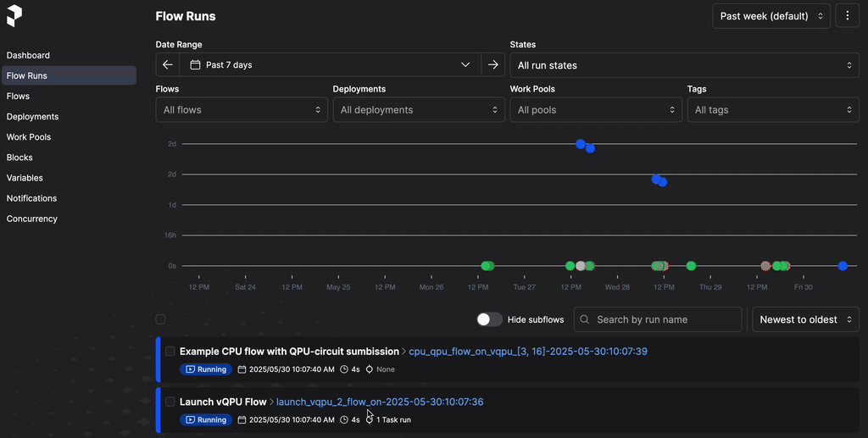Screen dimensions: 868x438
Task: Go to next date range arrow
Action: [x=493, y=65]
